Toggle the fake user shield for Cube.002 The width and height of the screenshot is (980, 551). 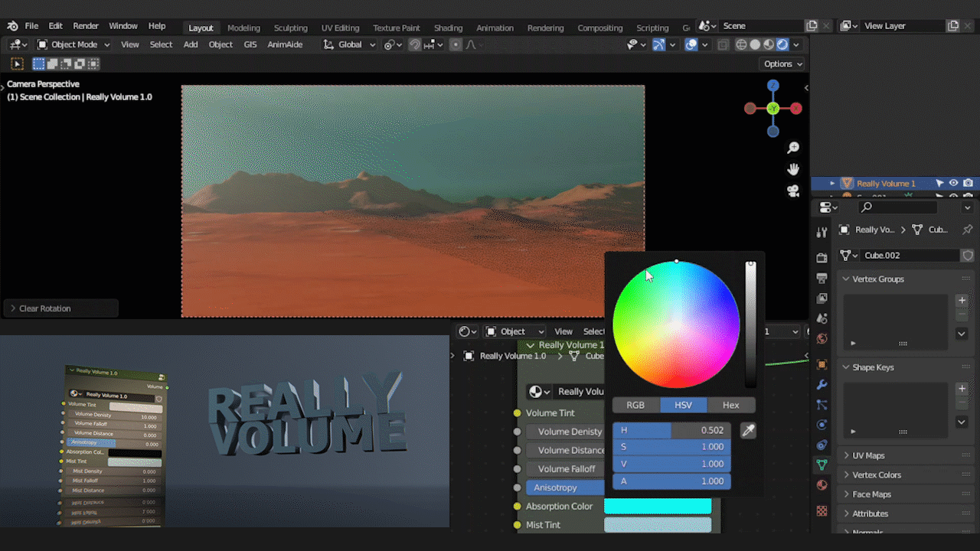(x=968, y=256)
